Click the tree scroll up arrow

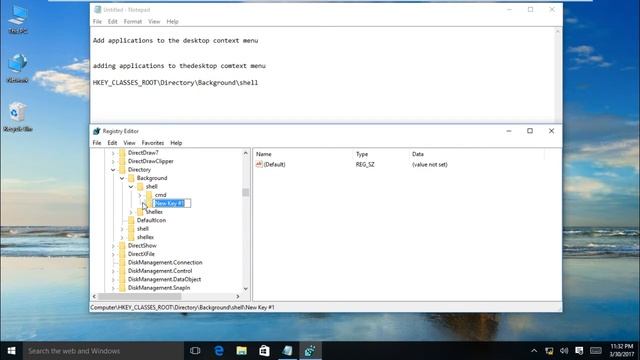[x=245, y=153]
